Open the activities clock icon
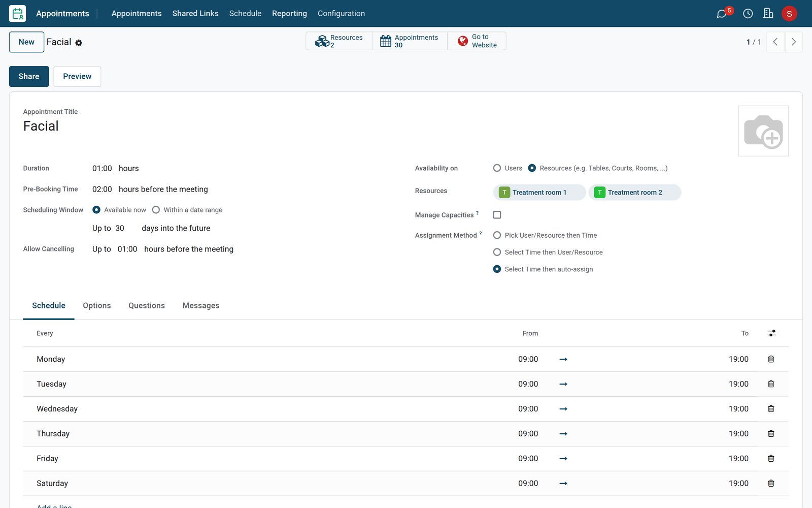This screenshot has width=812, height=508. tap(748, 14)
